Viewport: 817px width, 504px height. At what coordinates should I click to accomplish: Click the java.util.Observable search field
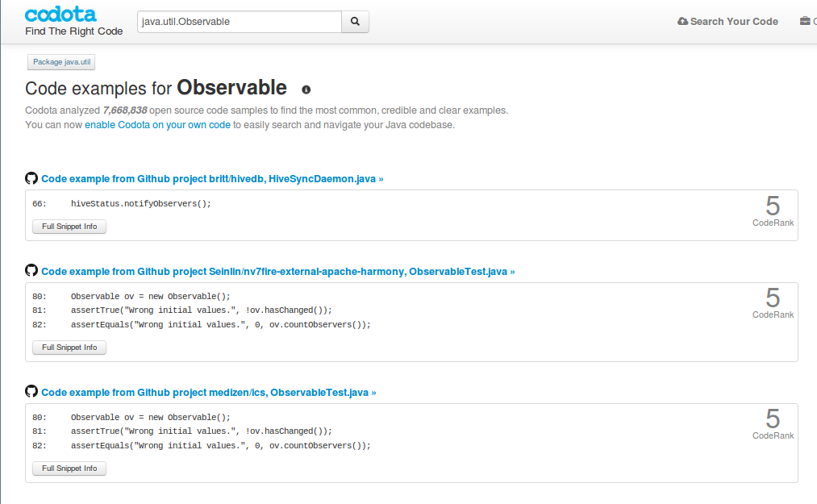(240, 22)
